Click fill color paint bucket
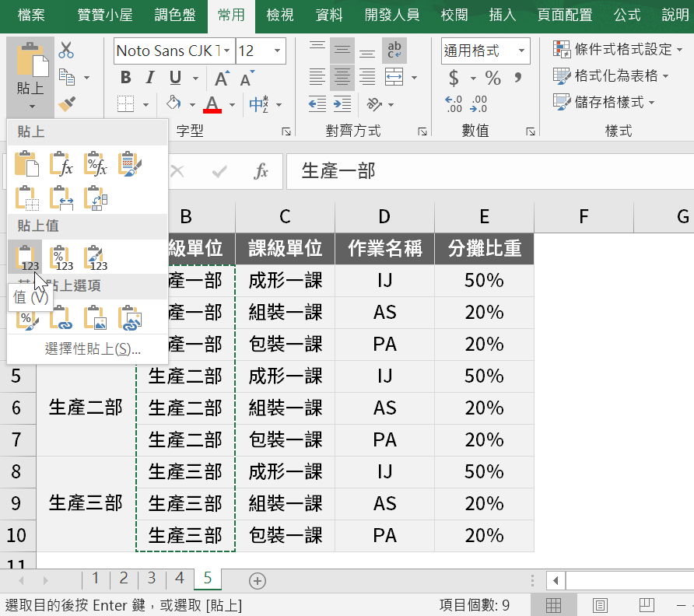The height and width of the screenshot is (616, 694). pyautogui.click(x=173, y=104)
